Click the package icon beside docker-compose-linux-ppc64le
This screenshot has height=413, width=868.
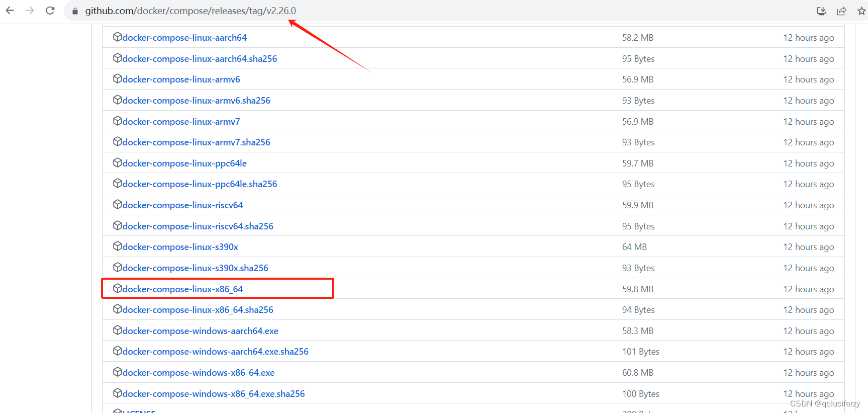click(x=117, y=162)
